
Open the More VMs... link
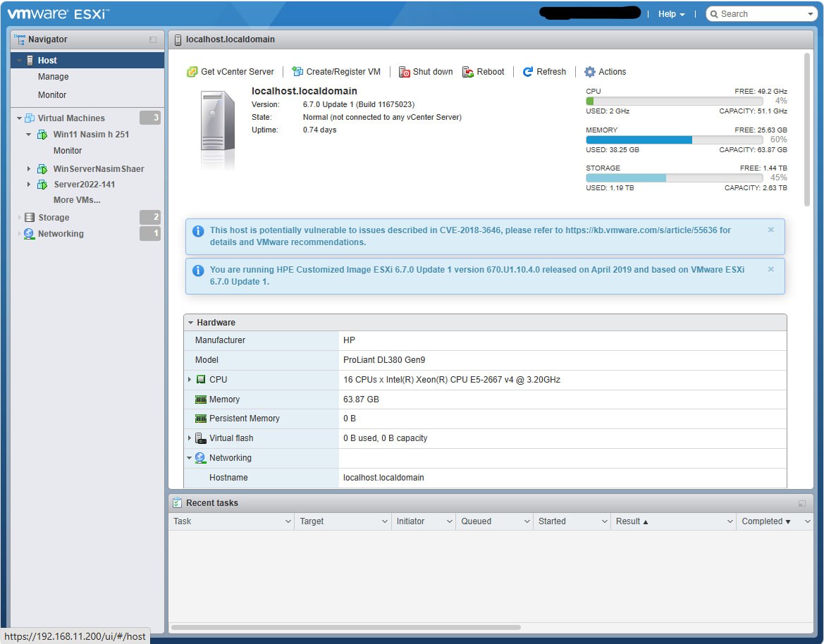(77, 200)
